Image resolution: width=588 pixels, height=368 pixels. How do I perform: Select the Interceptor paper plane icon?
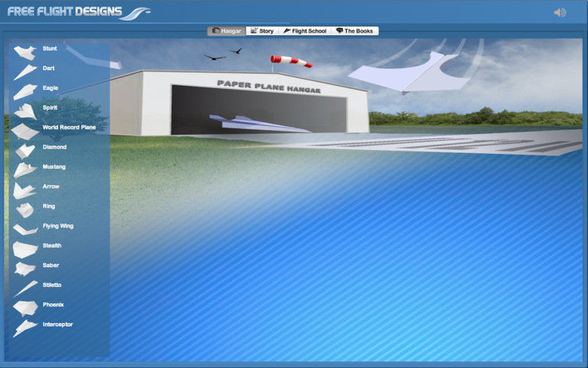(26, 328)
